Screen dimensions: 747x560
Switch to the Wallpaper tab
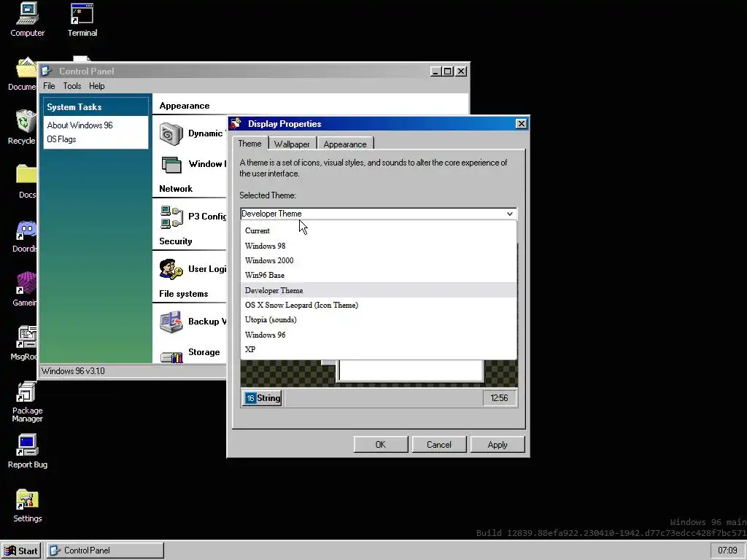click(x=292, y=144)
